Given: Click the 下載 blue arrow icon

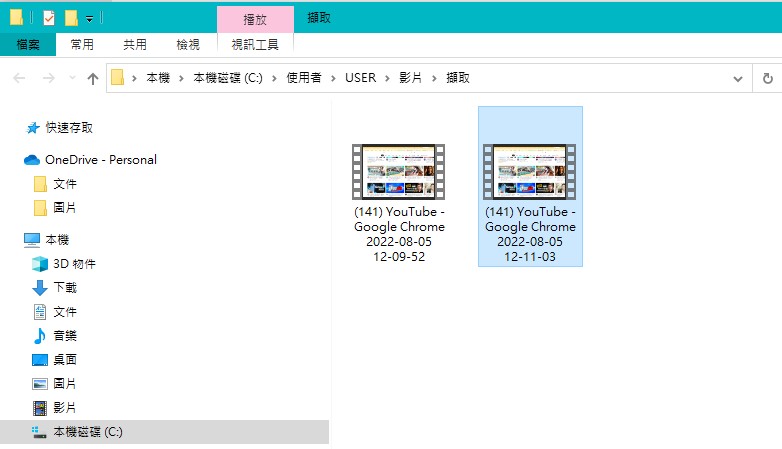Looking at the screenshot, I should (40, 288).
